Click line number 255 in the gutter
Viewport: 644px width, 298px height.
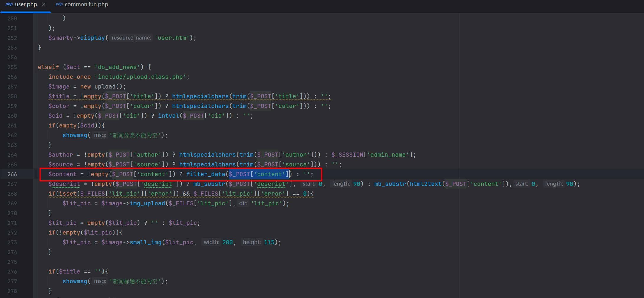click(12, 67)
